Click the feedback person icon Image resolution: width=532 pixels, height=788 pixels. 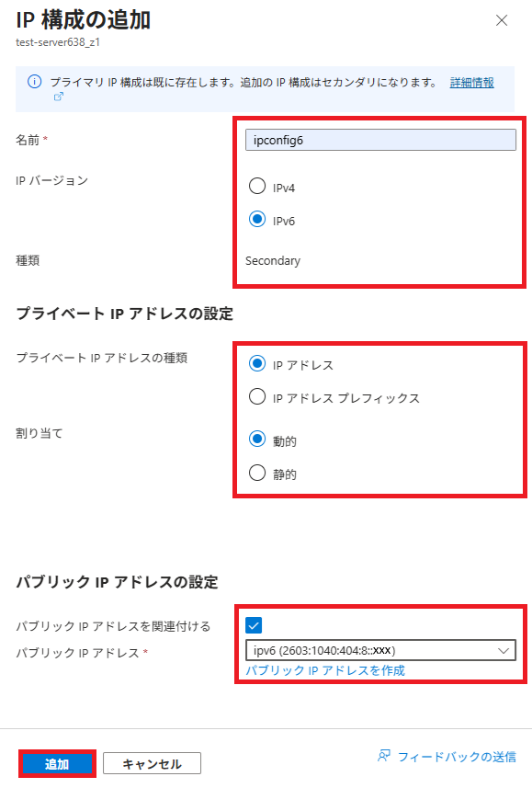[384, 756]
